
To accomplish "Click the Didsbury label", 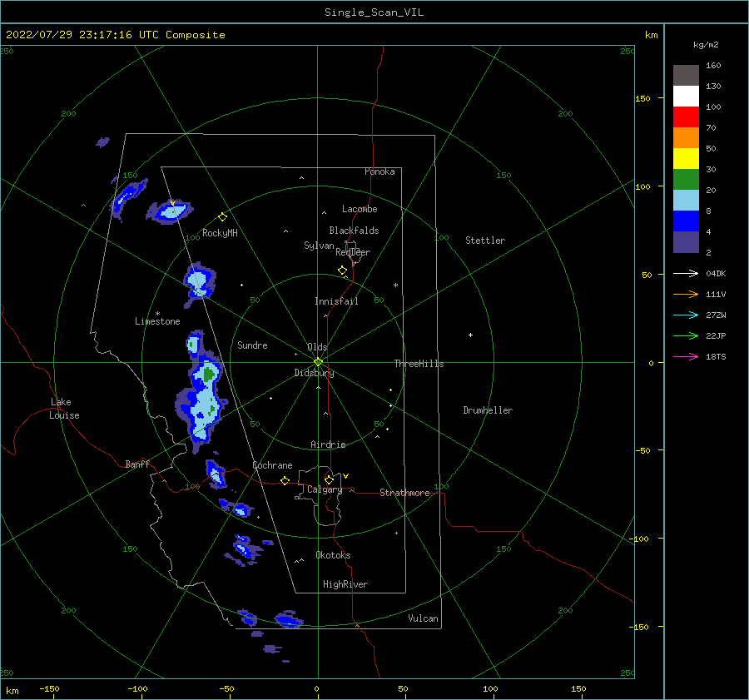I will tap(315, 373).
